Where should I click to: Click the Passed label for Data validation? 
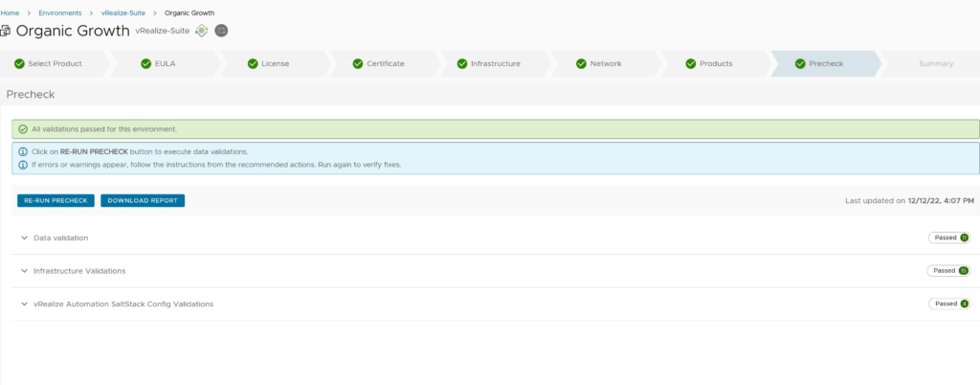point(945,238)
